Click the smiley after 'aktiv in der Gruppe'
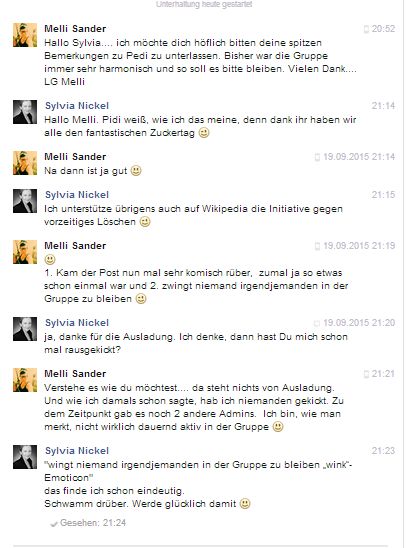Image resolution: width=410 pixels, height=548 pixels. 278,427
